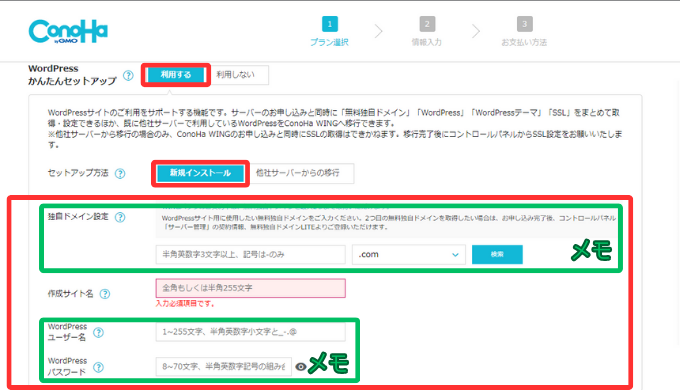Select 利用しない for WordPress setup
Screen dimensions: 680x390
[x=236, y=75]
